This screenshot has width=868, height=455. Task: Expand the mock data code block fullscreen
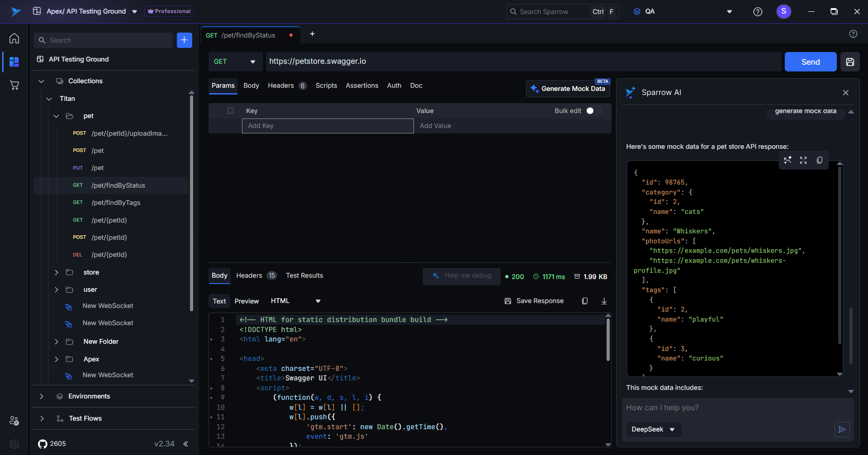[803, 161]
